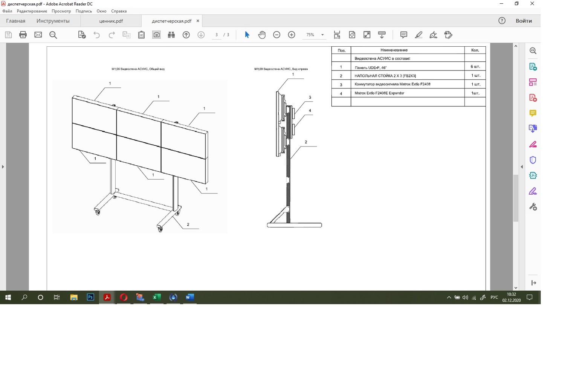Switch to the ценник.pdf tab
This screenshot has width=565, height=392.
click(x=111, y=21)
